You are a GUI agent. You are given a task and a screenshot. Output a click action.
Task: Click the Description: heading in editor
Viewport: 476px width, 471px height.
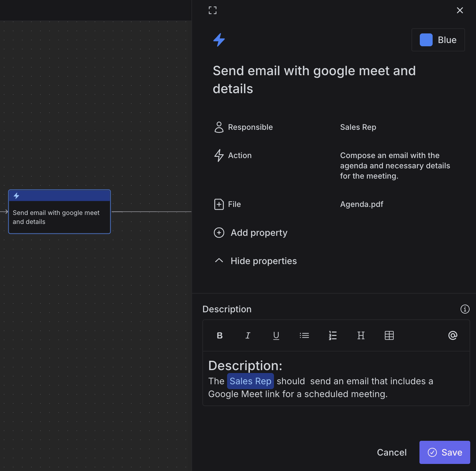click(245, 366)
